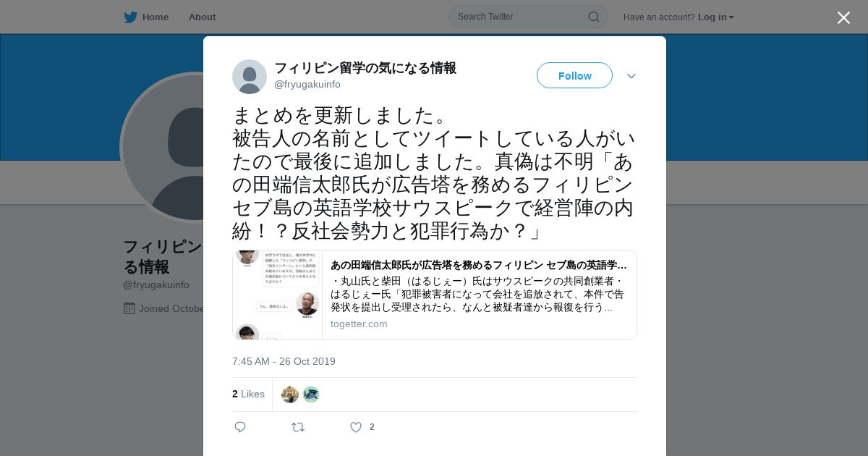Open the @fryugakuinfo handle in tweet header
This screenshot has width=868, height=456.
pos(307,85)
